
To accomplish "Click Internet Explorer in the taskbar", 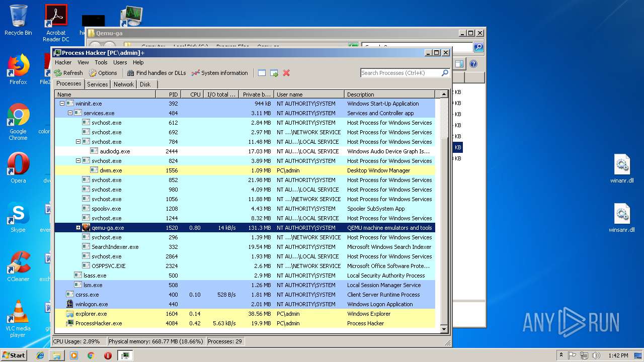I will coord(40,355).
